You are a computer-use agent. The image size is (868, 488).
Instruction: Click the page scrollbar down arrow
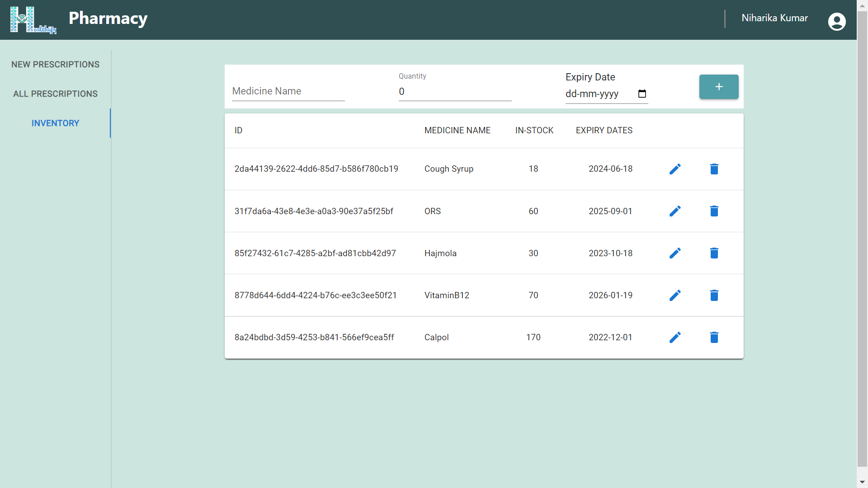tap(862, 482)
